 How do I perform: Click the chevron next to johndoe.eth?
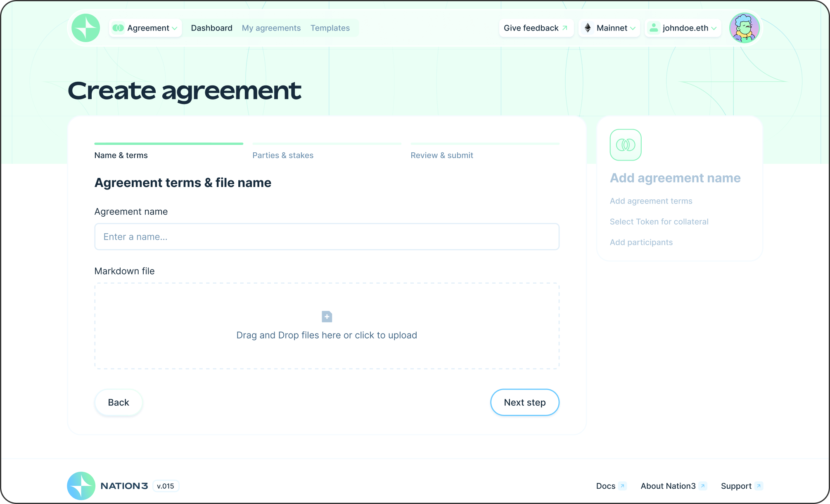tap(714, 28)
